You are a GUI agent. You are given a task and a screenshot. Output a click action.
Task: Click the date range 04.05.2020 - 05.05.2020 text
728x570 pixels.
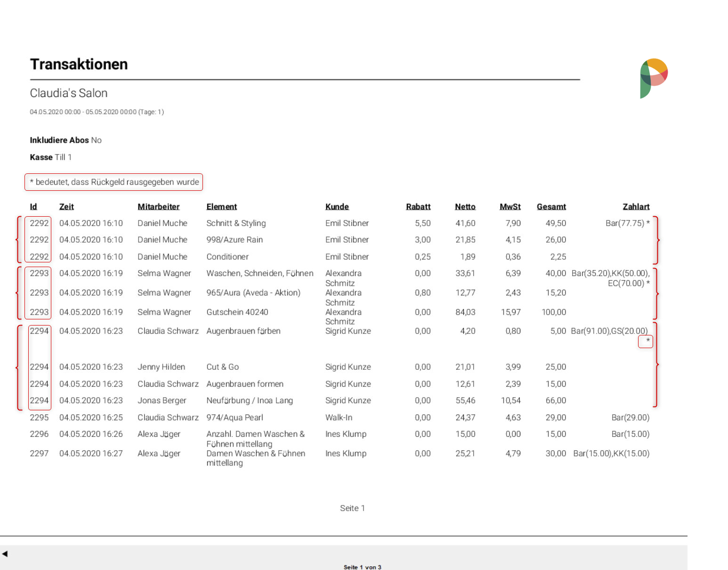pos(97,112)
